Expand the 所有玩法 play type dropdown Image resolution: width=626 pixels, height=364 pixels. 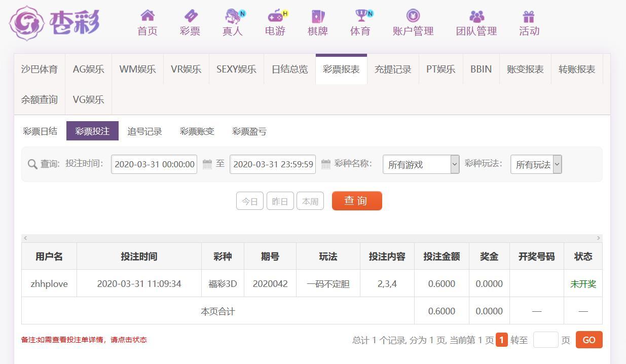coord(536,164)
